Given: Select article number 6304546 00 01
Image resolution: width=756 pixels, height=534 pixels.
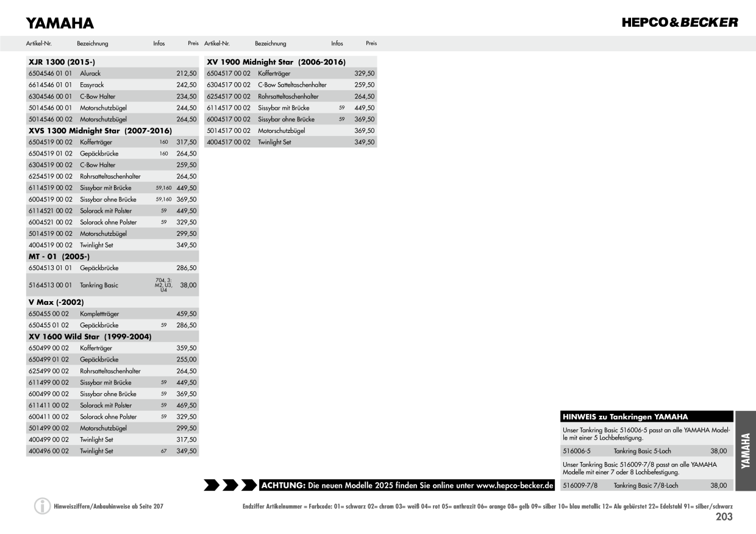Looking at the screenshot, I should (x=50, y=96).
